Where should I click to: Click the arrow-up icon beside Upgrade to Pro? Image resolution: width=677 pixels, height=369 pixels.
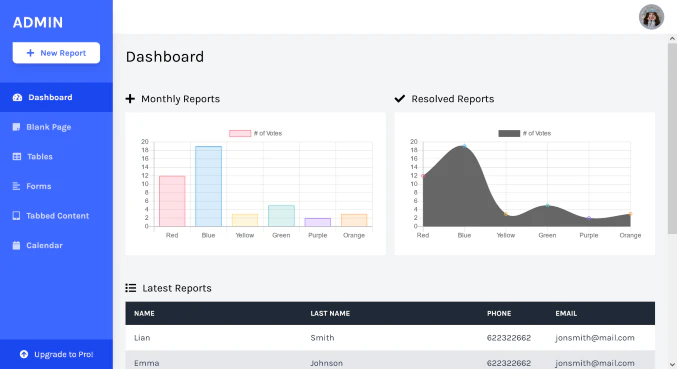(x=24, y=354)
